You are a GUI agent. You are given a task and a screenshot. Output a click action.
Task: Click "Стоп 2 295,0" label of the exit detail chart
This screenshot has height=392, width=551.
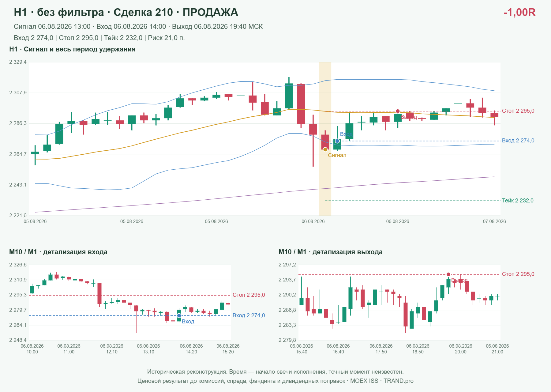tap(518, 274)
